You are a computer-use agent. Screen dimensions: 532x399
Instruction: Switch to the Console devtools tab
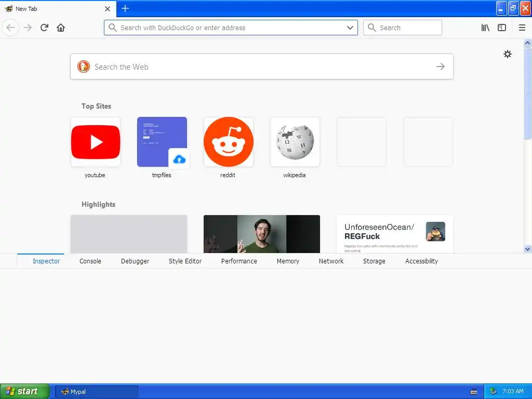tap(90, 261)
